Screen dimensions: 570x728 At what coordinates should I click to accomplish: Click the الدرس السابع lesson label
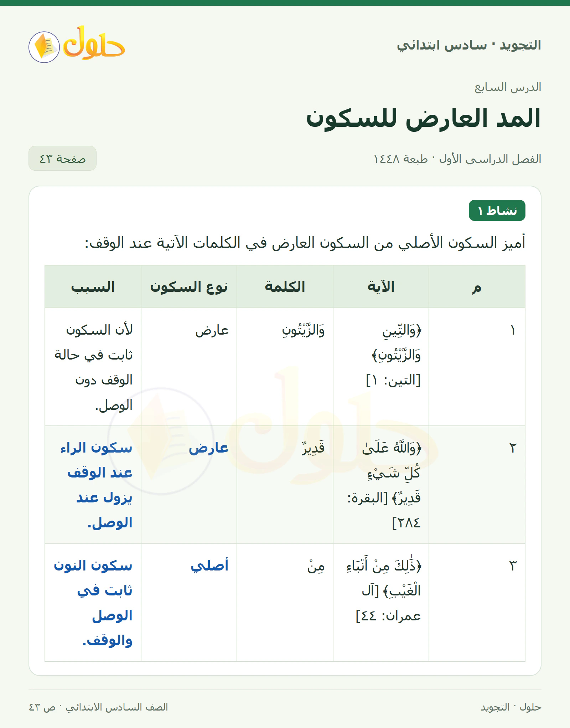coord(508,87)
